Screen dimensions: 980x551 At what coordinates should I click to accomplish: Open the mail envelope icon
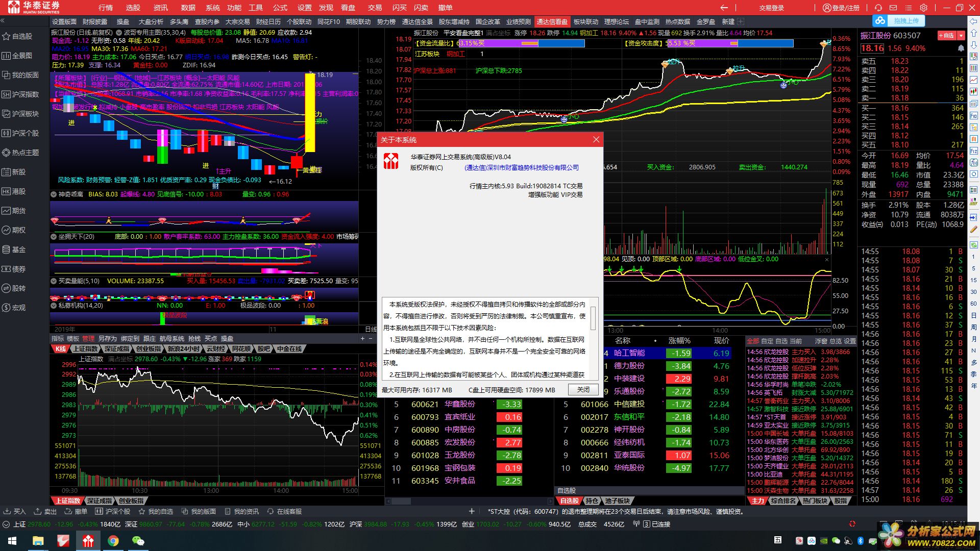(x=893, y=8)
